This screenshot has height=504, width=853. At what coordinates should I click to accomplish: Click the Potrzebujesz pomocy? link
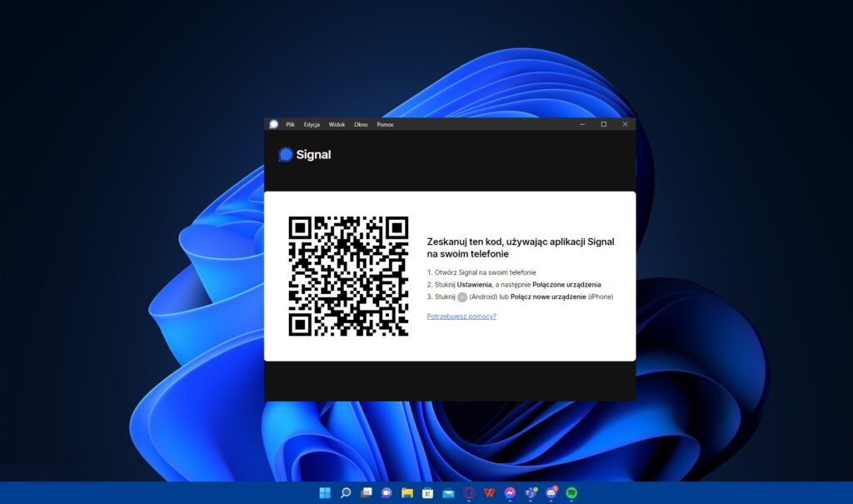tap(461, 317)
